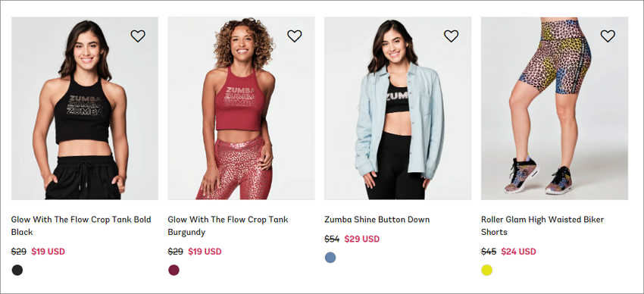Select the yellow color swatch under the biker shorts
The image size is (644, 294).
click(486, 271)
